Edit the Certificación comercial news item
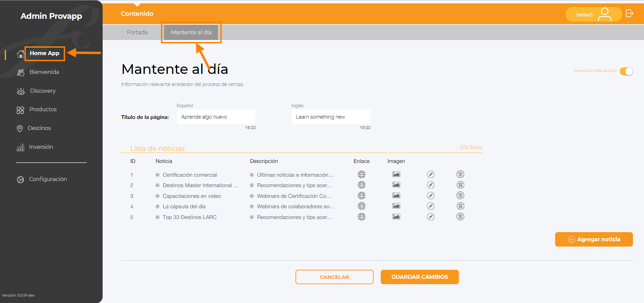 [x=431, y=174]
